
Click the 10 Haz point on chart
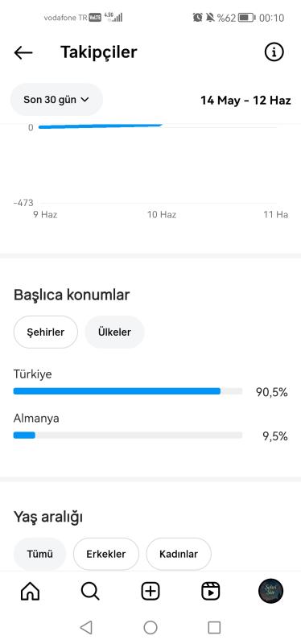(x=162, y=214)
